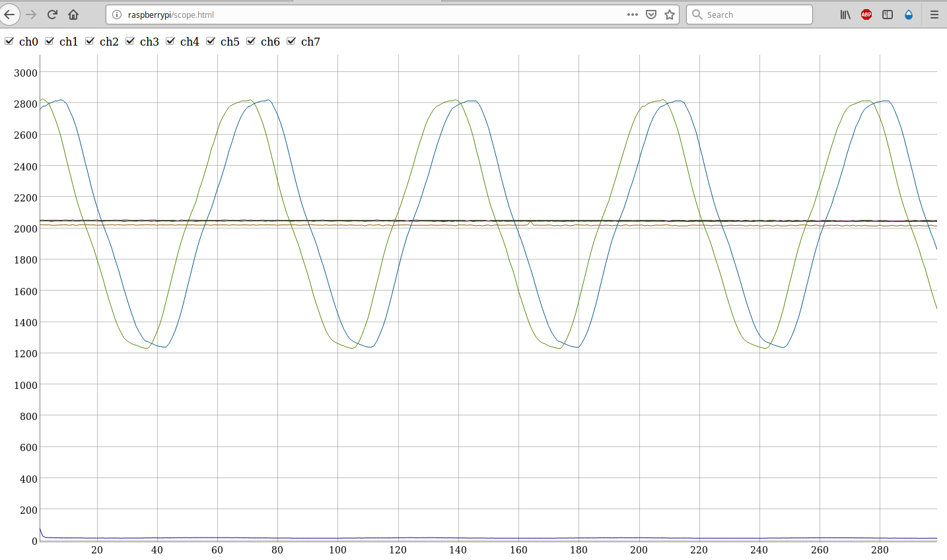
Task: Toggle the browser sidebar view
Action: click(x=888, y=15)
